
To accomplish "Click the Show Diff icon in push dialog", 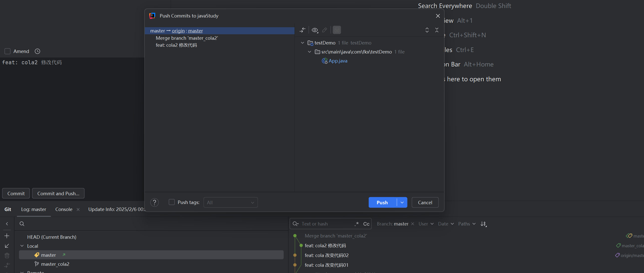I will coord(303,30).
